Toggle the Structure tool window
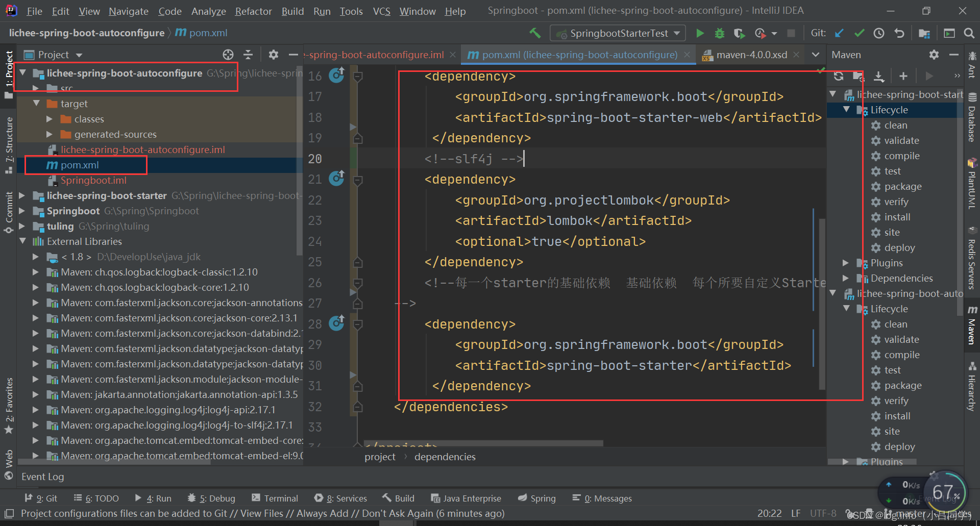 click(9, 145)
